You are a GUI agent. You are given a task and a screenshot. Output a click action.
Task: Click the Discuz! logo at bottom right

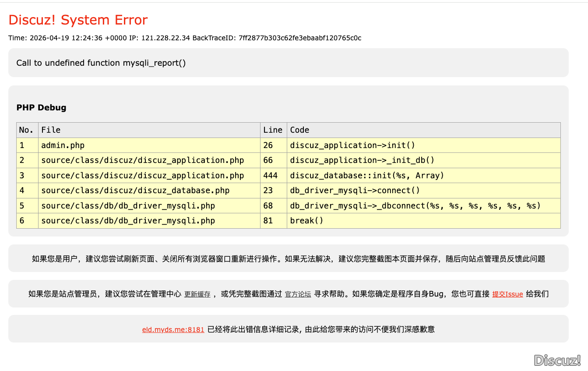coord(557,360)
